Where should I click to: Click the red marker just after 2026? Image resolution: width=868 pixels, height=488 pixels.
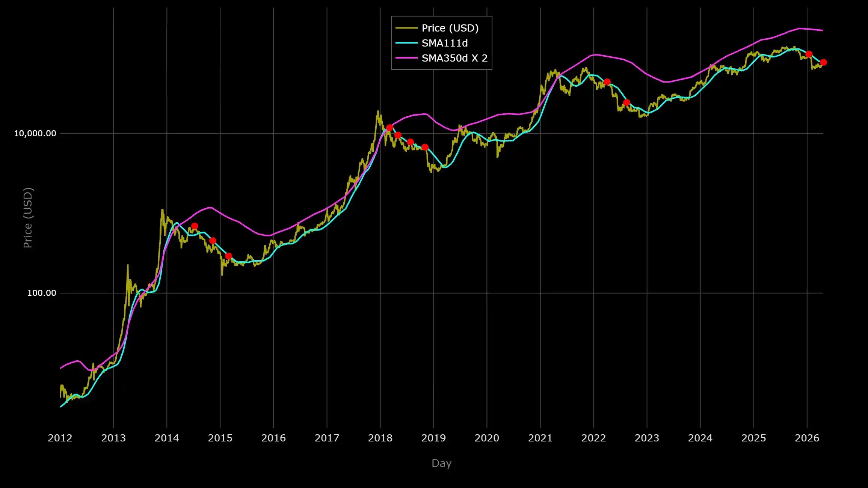click(809, 54)
